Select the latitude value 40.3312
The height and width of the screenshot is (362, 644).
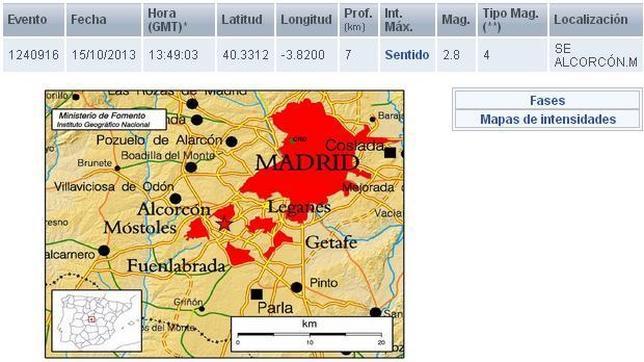[x=246, y=55]
